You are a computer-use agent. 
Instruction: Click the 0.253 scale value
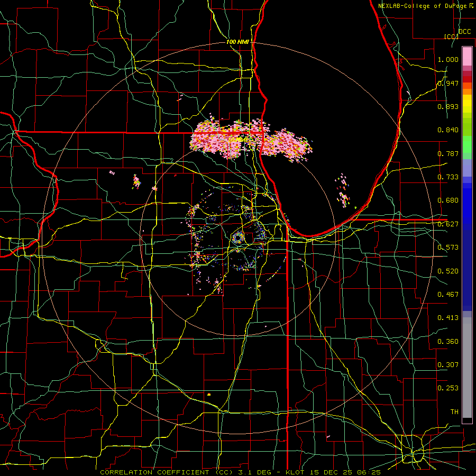click(x=448, y=388)
